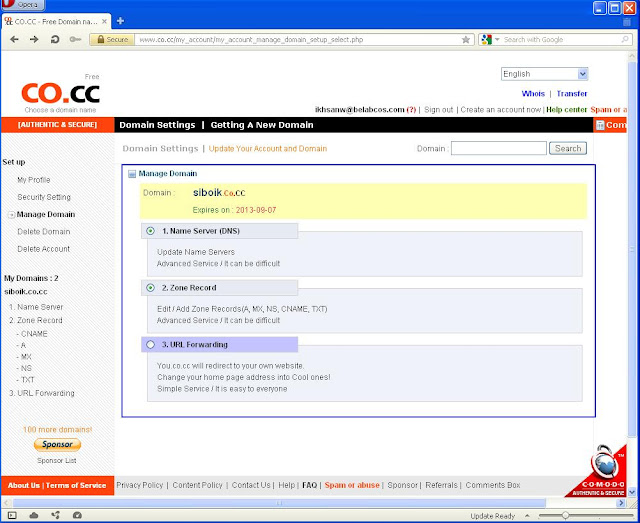Open the English language dropdown
The height and width of the screenshot is (523, 640).
[544, 74]
